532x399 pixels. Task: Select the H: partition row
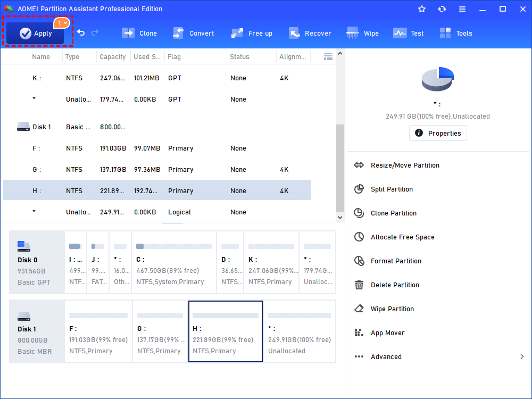point(157,190)
